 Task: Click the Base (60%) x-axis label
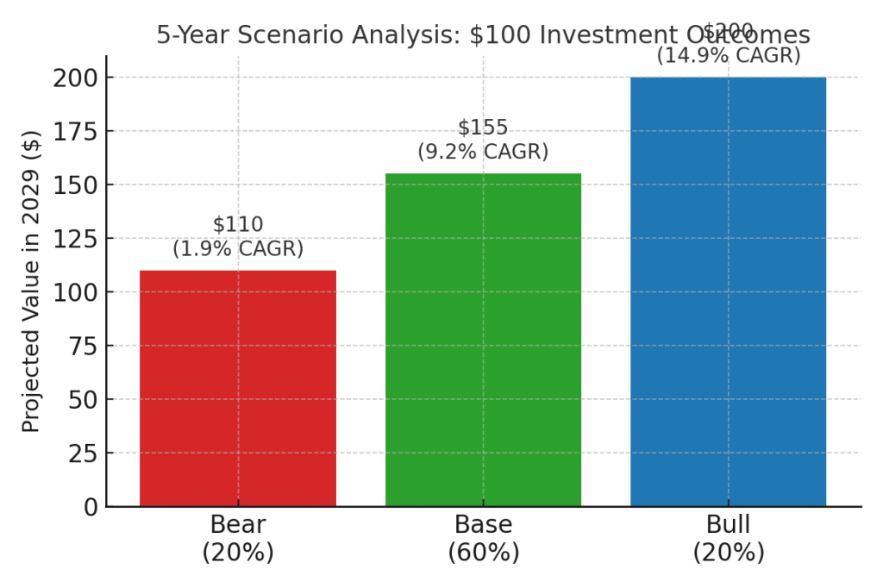[x=483, y=538]
